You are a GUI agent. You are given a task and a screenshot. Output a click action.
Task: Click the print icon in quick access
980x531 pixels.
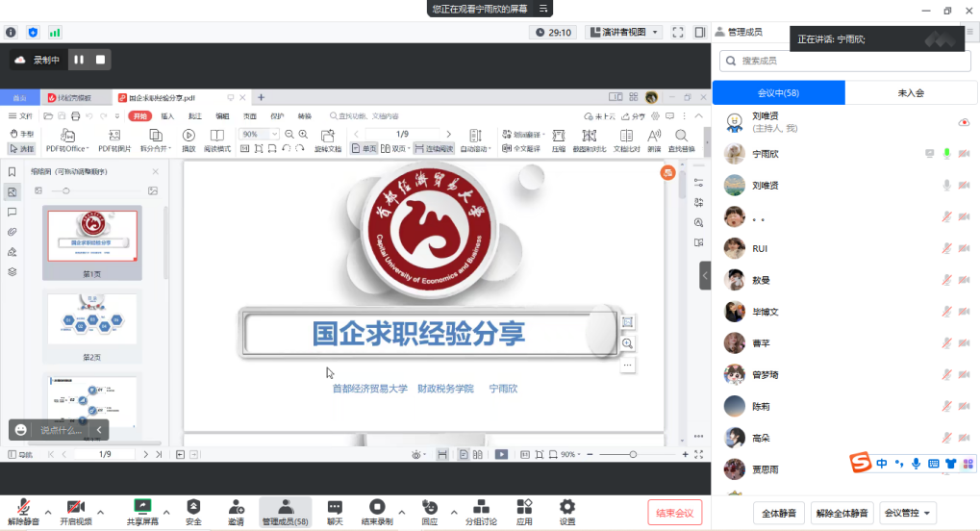pyautogui.click(x=76, y=115)
